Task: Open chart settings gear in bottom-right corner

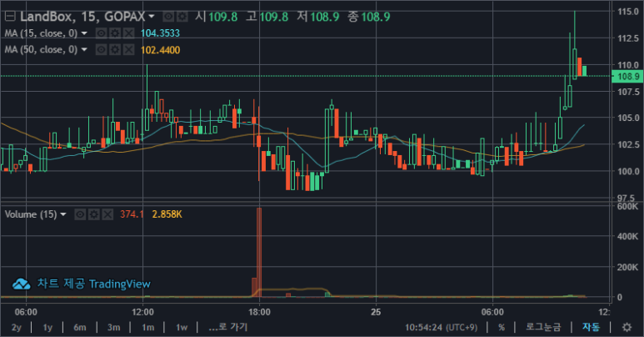Action: (627, 327)
